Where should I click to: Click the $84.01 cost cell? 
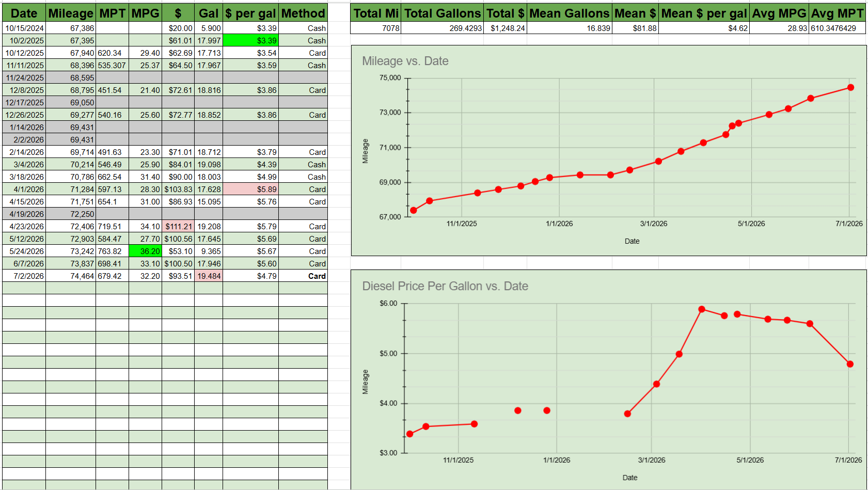[178, 164]
